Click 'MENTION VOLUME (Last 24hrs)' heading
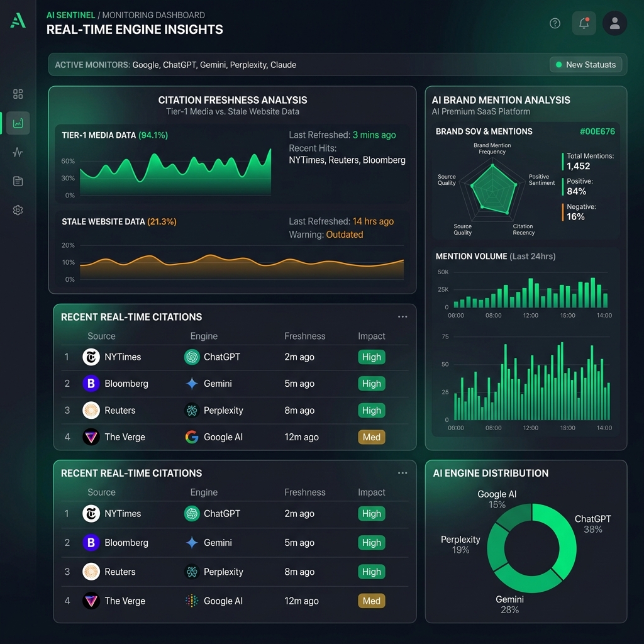The height and width of the screenshot is (644, 644). [496, 257]
